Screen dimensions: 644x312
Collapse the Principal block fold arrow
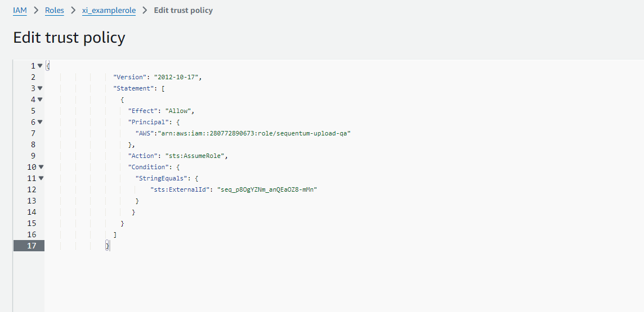pyautogui.click(x=40, y=122)
